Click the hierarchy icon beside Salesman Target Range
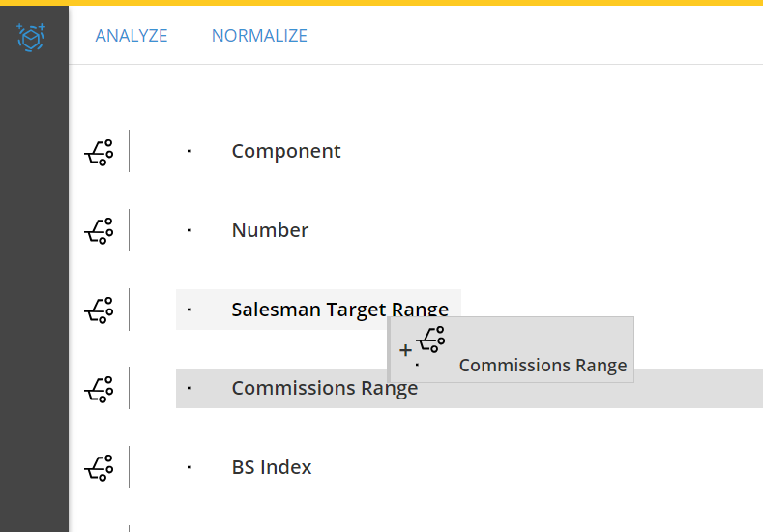The height and width of the screenshot is (532, 763). point(100,310)
